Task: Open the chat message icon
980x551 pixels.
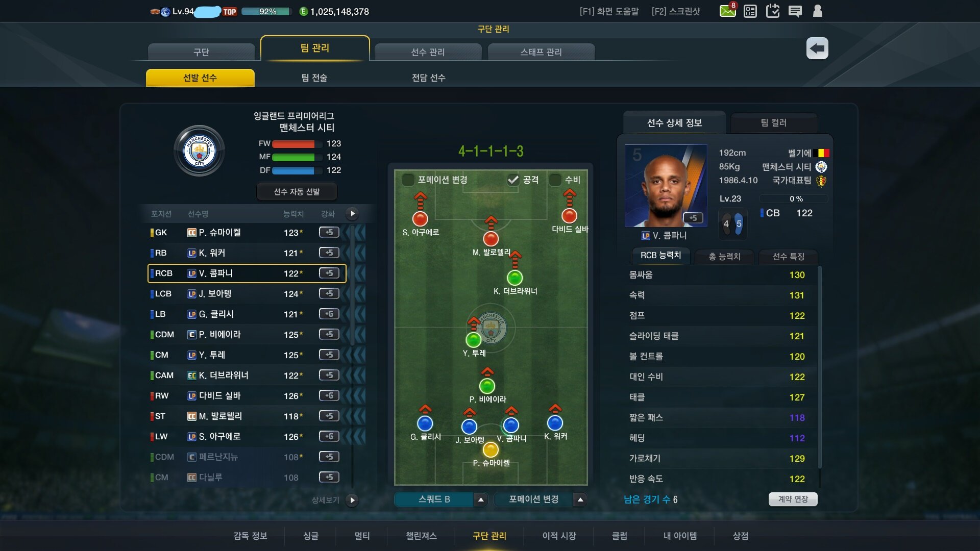Action: pos(795,11)
